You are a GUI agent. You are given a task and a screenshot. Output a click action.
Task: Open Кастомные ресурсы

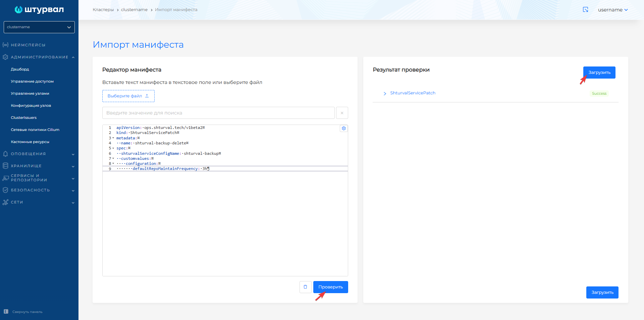(x=30, y=142)
